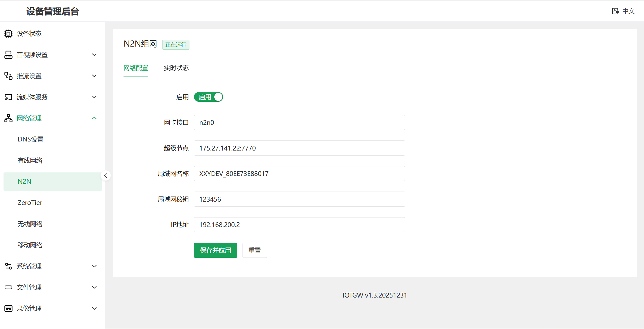Viewport: 644px width, 329px height.
Task: Click the push stream settings icon
Action: 8,76
